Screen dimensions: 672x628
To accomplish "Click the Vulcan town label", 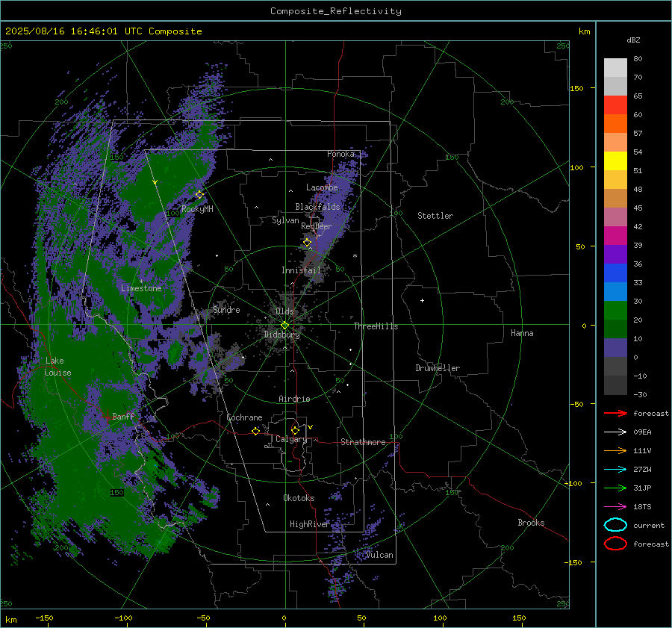I will pyautogui.click(x=379, y=555).
